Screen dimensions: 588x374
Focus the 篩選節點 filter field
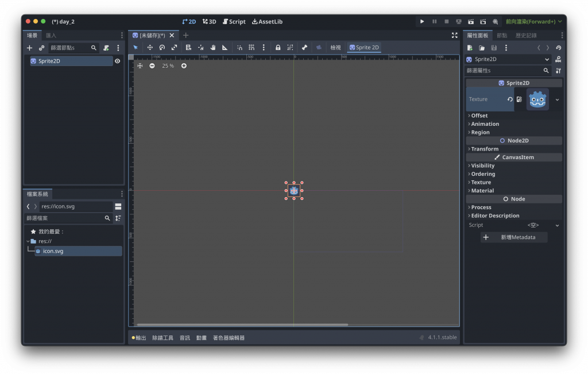[73, 48]
